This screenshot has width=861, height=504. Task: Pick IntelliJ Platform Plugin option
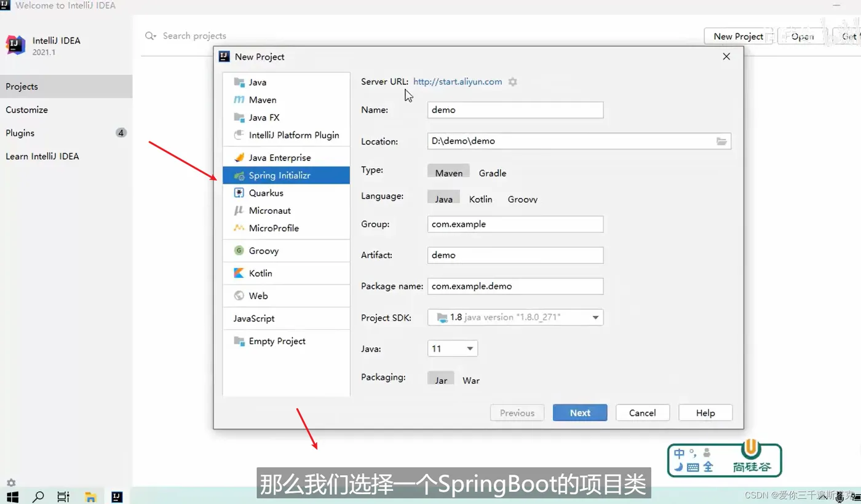click(x=286, y=135)
